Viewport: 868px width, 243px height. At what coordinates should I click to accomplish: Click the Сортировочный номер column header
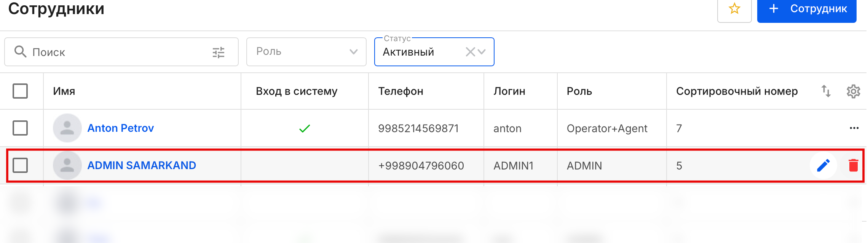coord(737,91)
